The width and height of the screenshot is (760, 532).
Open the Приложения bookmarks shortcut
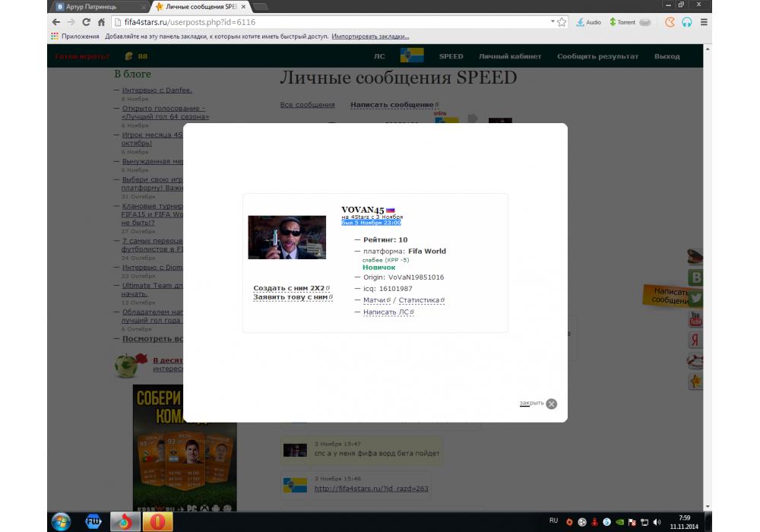coord(75,36)
